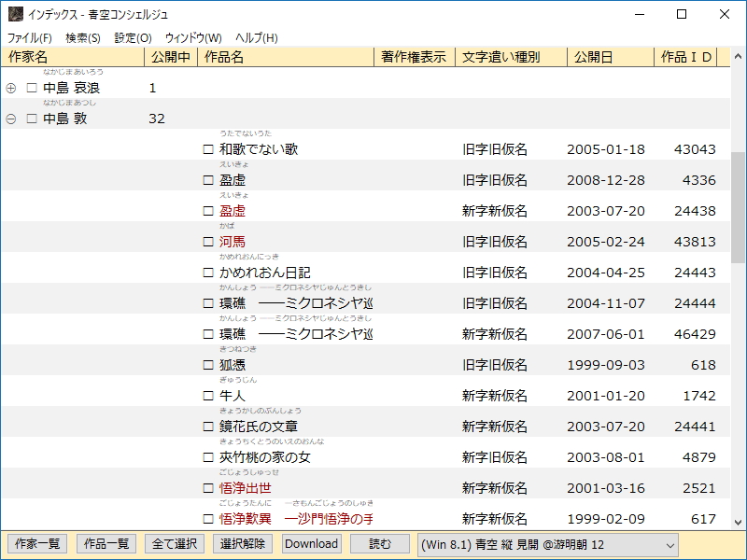This screenshot has width=747, height=560.
Task: Select the checkbox for かめれおん日記
Action: point(208,273)
